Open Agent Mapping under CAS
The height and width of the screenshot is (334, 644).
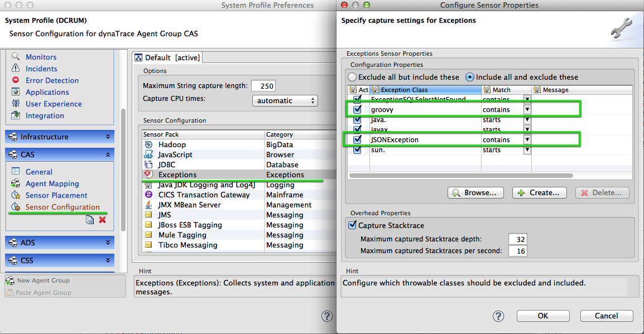click(52, 183)
